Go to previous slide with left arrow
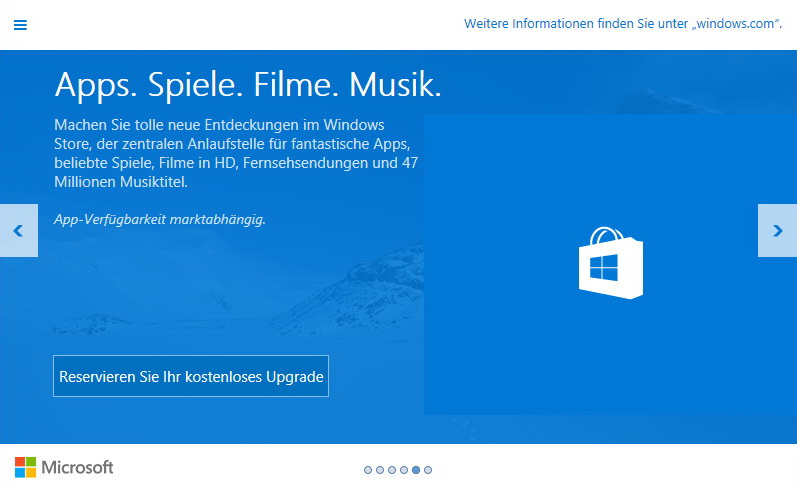 pyautogui.click(x=19, y=230)
